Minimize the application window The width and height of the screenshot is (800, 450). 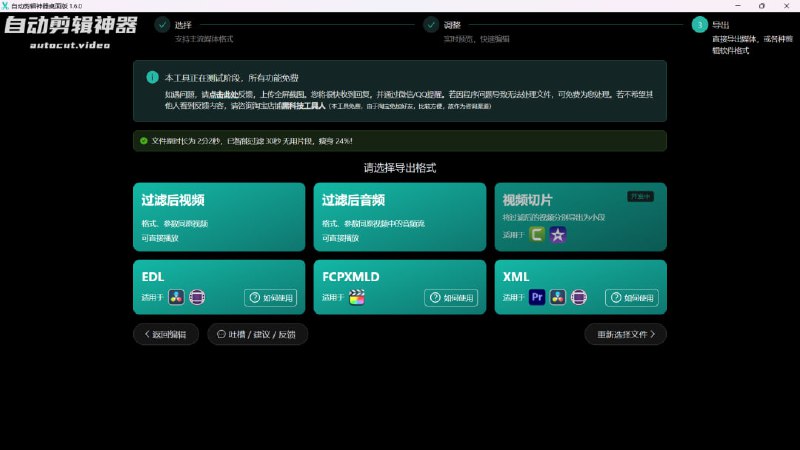click(x=738, y=6)
